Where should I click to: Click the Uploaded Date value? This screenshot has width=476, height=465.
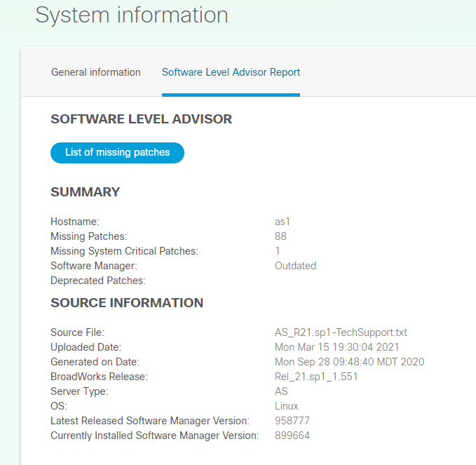338,347
